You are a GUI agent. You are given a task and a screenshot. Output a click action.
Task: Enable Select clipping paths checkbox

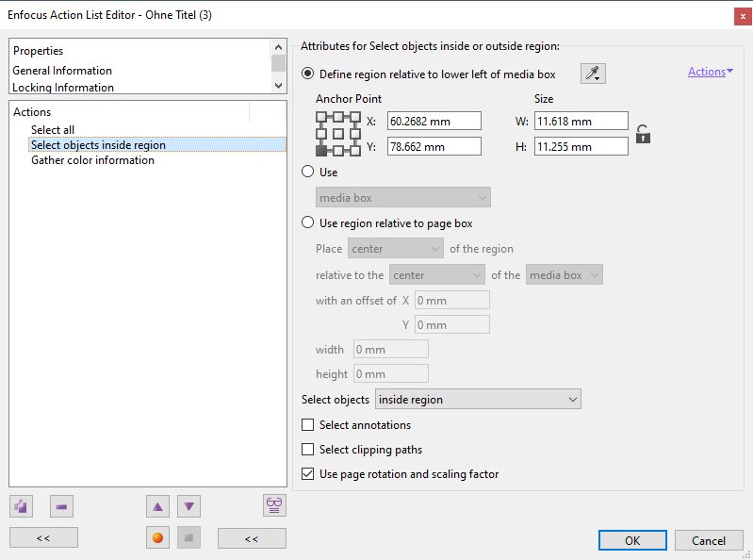coord(307,449)
